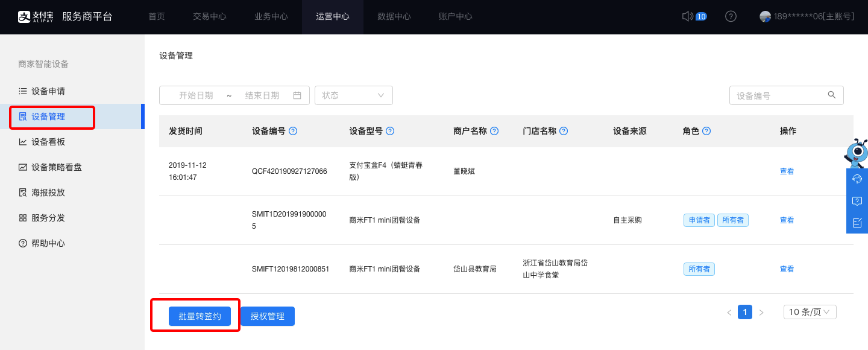Click the calendar icon in date range picker
Viewport: 868px width, 350px height.
click(297, 95)
